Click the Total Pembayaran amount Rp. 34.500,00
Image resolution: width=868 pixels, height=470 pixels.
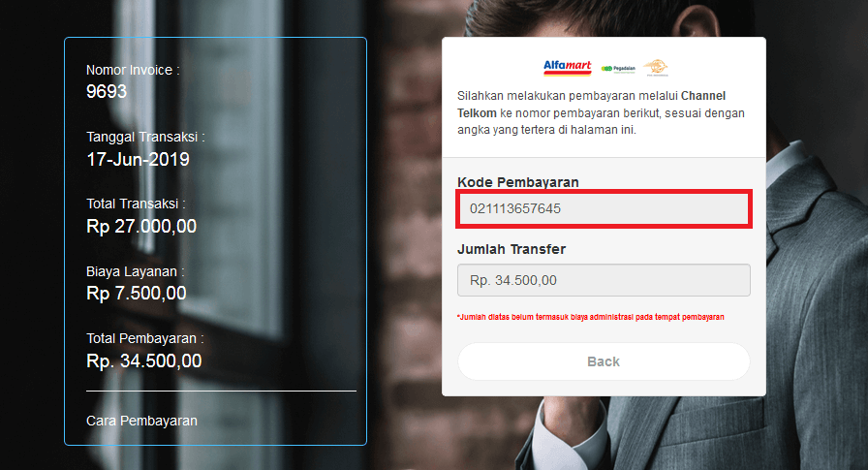[x=144, y=360]
